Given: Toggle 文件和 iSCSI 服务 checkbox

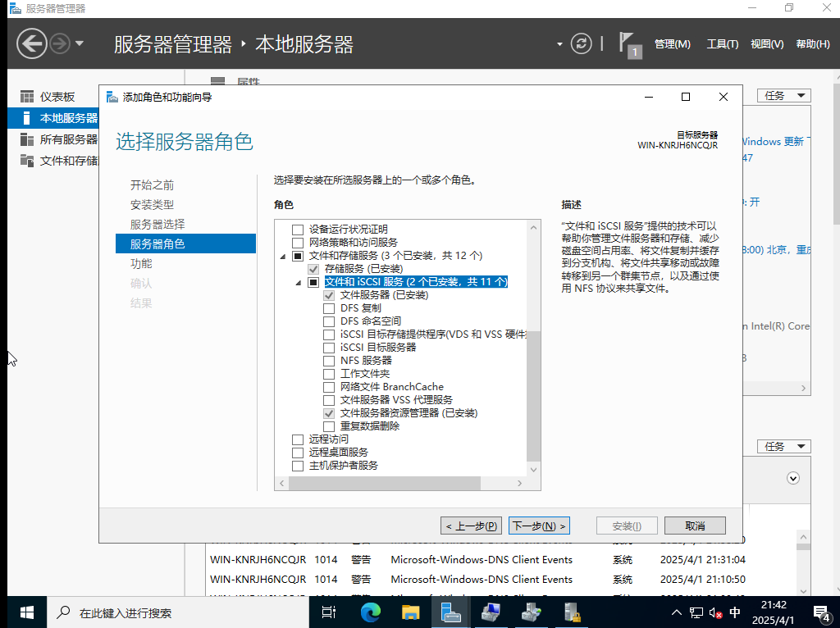Looking at the screenshot, I should pos(313,282).
